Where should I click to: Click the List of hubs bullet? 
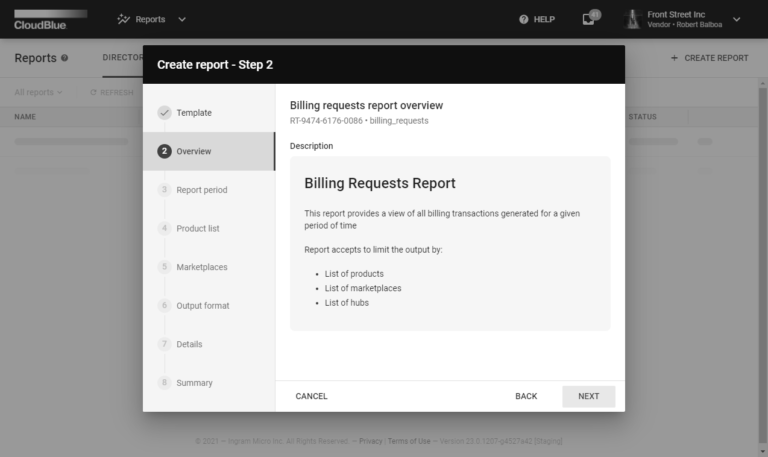(x=346, y=303)
